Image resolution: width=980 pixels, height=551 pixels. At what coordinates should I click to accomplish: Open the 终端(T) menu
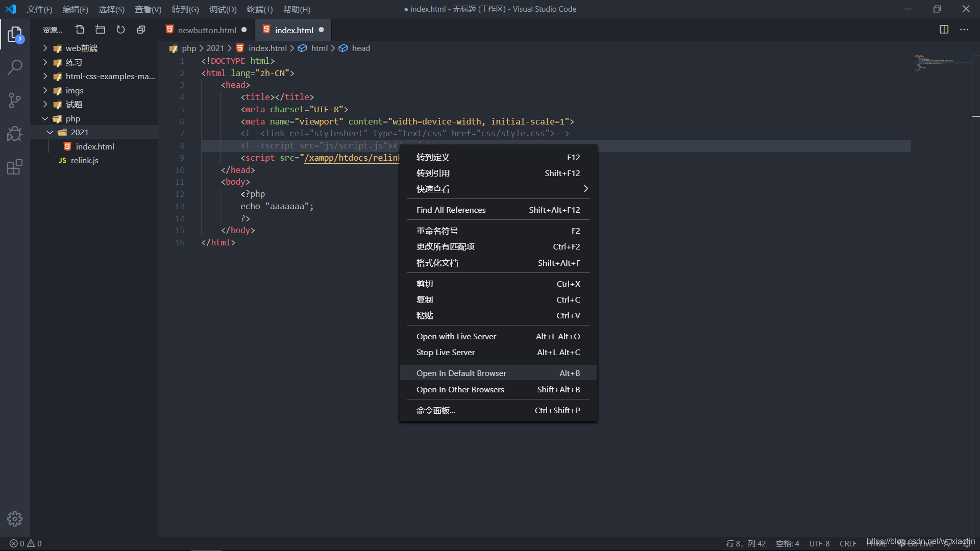[260, 9]
